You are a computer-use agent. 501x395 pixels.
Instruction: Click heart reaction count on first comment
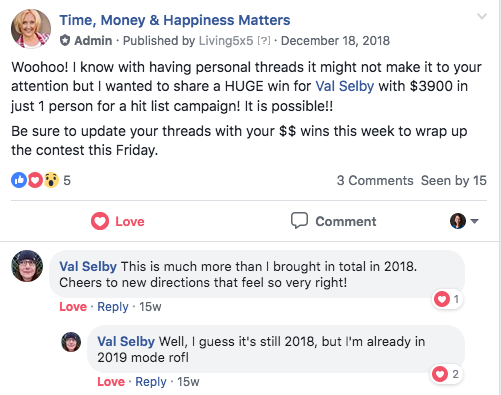click(x=447, y=299)
